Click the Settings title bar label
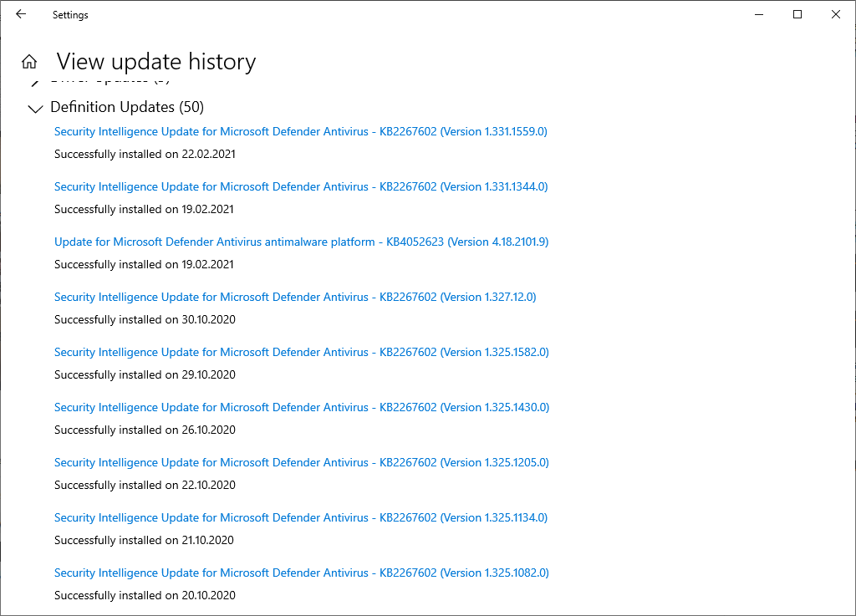This screenshot has height=616, width=856. tap(70, 15)
